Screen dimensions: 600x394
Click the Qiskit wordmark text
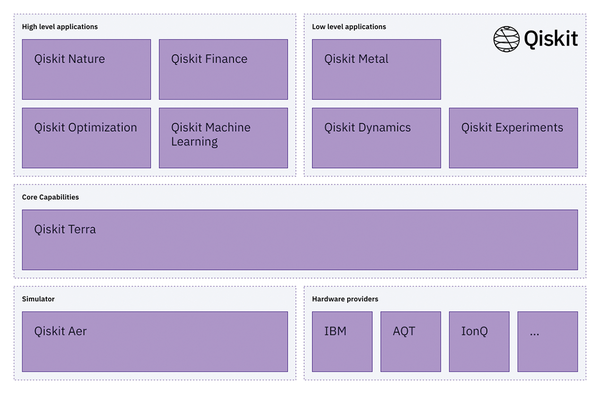tap(551, 39)
